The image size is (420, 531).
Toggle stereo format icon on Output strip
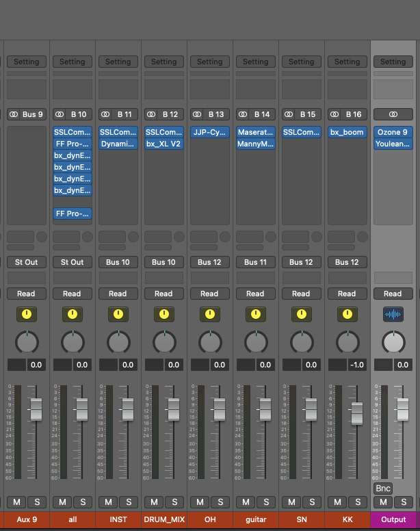tap(393, 114)
